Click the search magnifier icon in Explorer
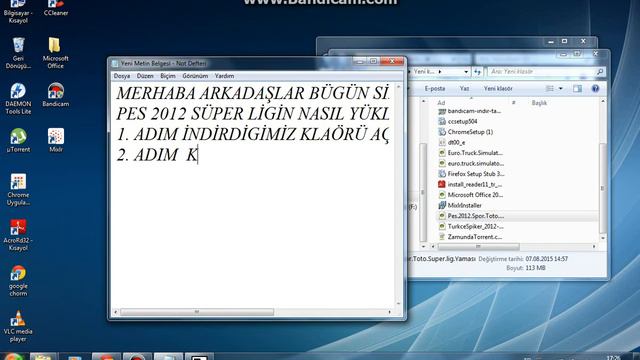 tap(600, 72)
